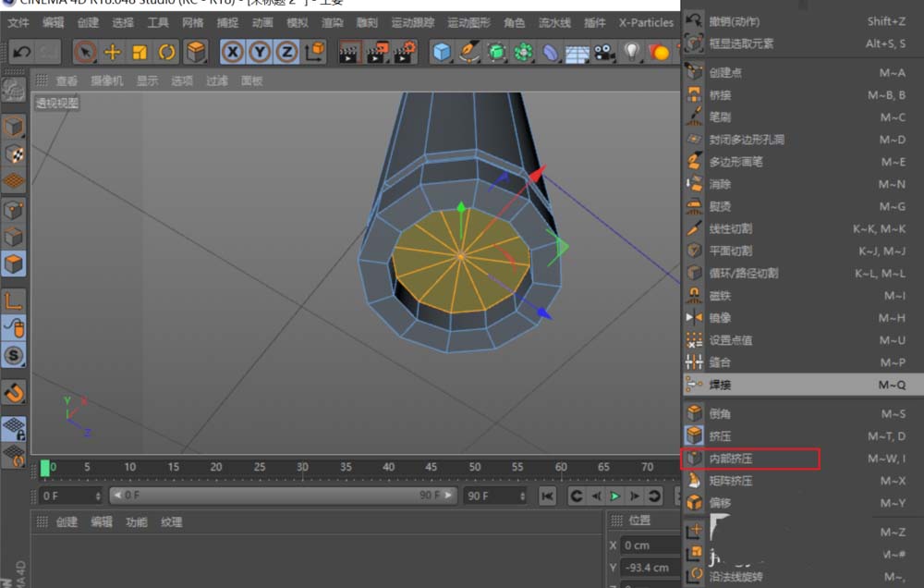Viewport: 924px width, 588px height.
Task: Toggle the Y axis lock
Action: click(x=260, y=53)
